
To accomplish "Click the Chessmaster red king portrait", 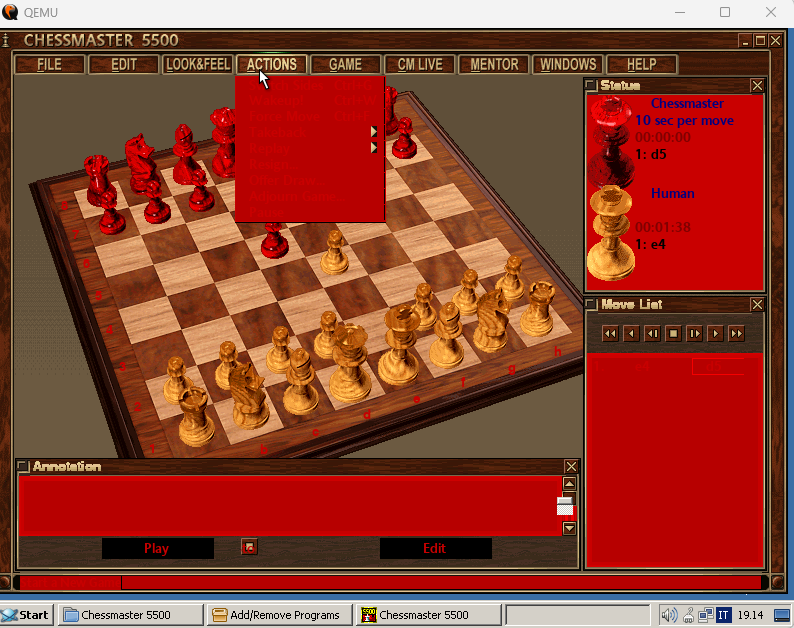I will [x=611, y=141].
